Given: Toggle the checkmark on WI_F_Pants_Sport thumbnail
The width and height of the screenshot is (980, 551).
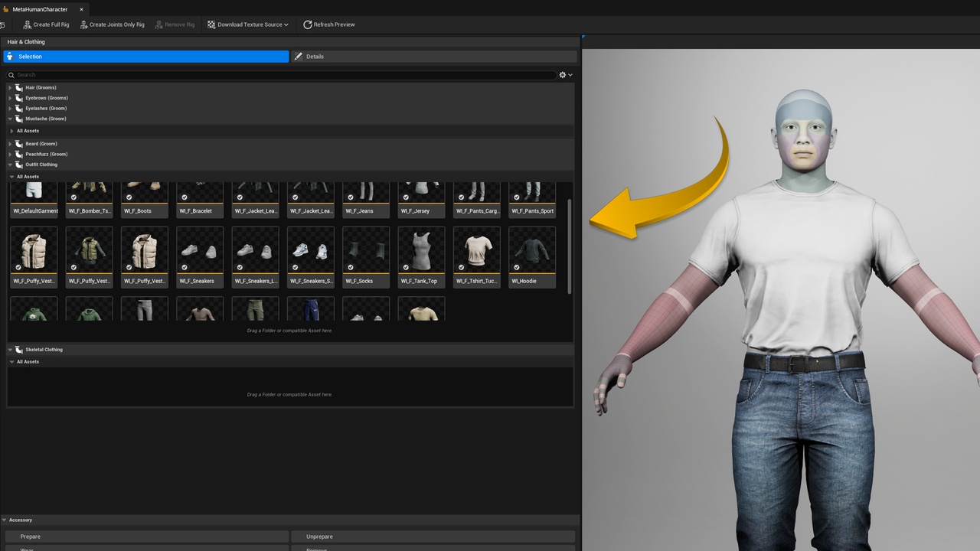Looking at the screenshot, I should [517, 197].
